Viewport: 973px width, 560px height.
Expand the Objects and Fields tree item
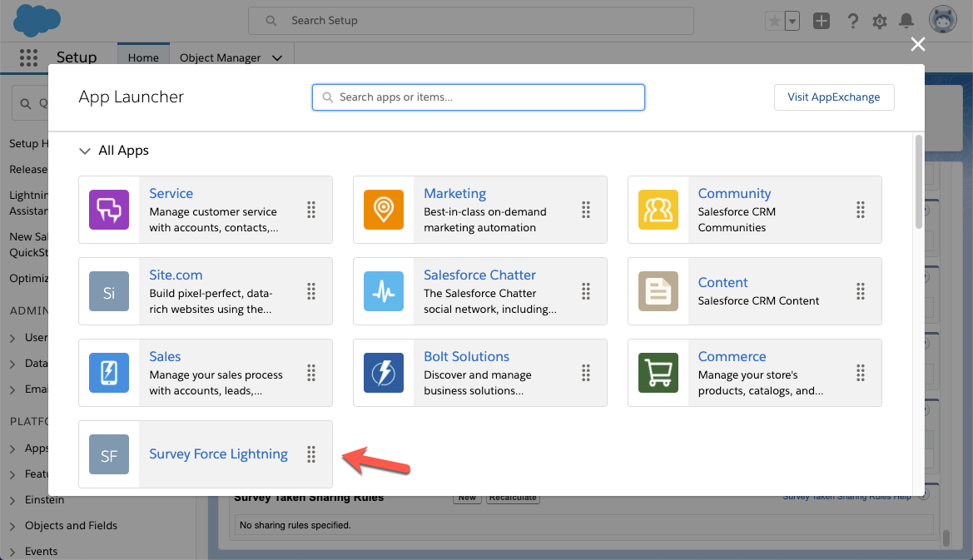click(12, 526)
